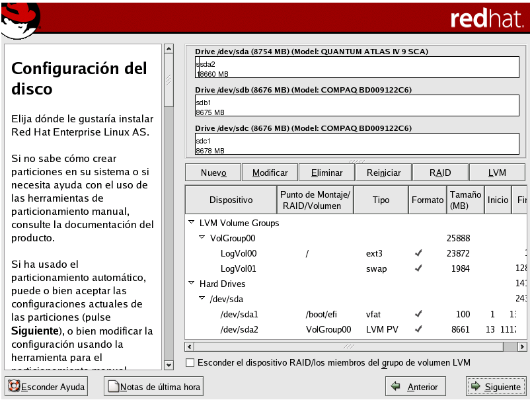Click the Red Hat shadowman logo icon
The image size is (532, 402).
tap(20, 19)
